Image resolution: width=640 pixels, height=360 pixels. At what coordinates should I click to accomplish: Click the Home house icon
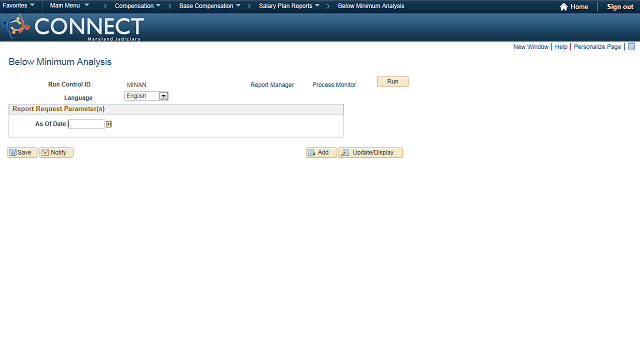[x=564, y=7]
